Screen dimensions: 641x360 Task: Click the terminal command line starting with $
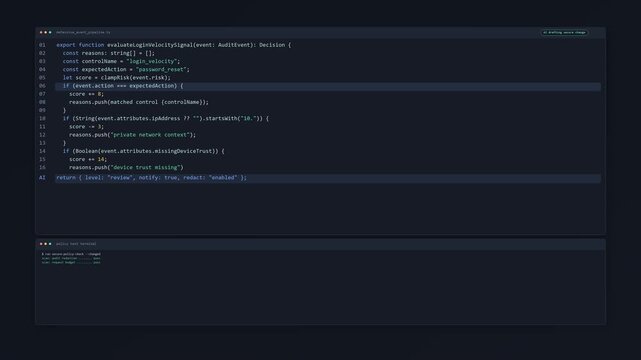(71, 254)
